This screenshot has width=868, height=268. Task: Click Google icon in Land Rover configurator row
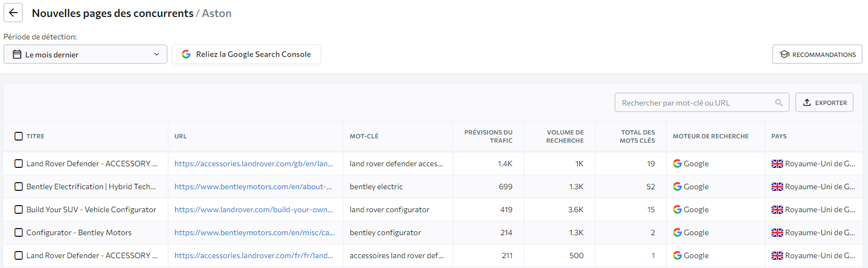[677, 209]
